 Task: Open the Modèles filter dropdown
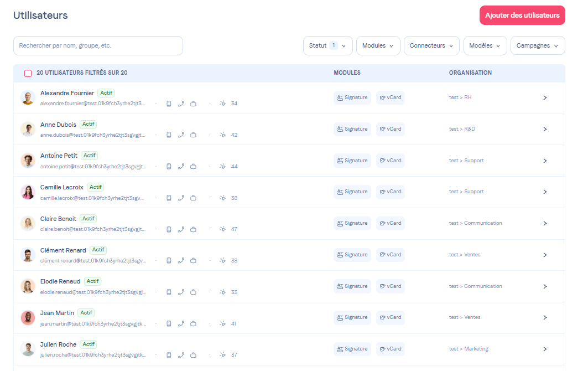tap(485, 45)
